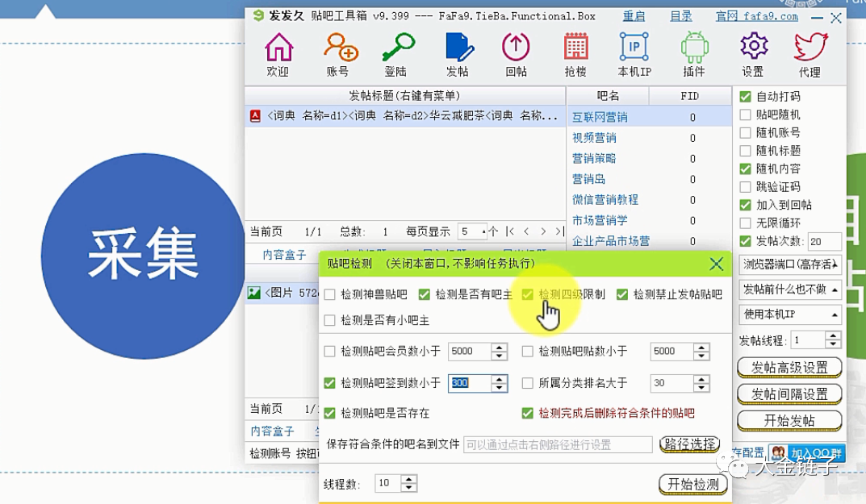Open the 抢楼 calendar icon
Viewport: 866px width, 504px height.
[x=575, y=54]
